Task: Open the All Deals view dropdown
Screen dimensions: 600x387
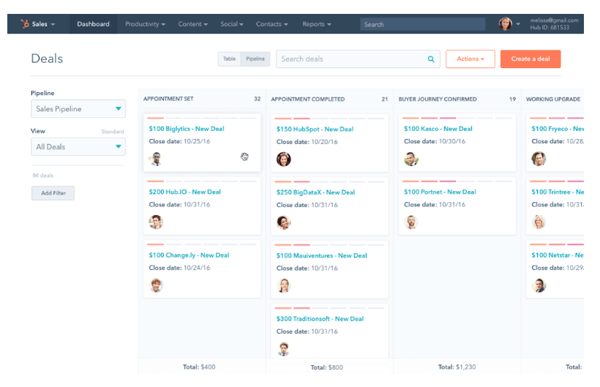Action: click(78, 147)
